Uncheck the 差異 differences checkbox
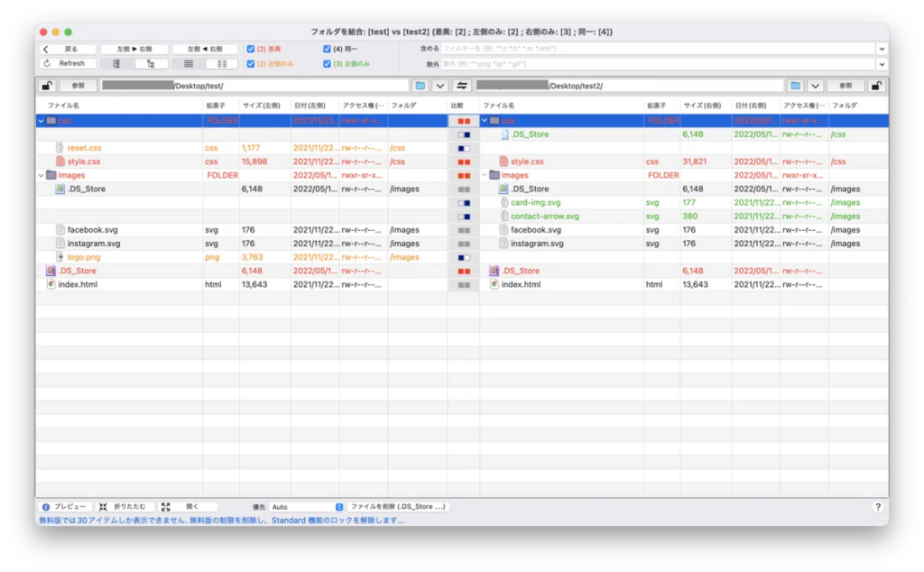The image size is (924, 572). (x=251, y=49)
